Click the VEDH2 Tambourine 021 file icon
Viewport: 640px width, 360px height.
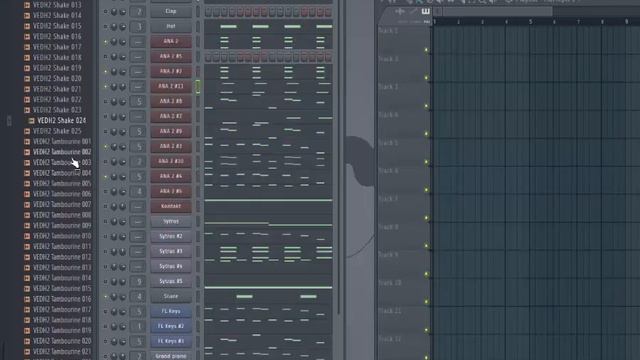click(x=27, y=351)
